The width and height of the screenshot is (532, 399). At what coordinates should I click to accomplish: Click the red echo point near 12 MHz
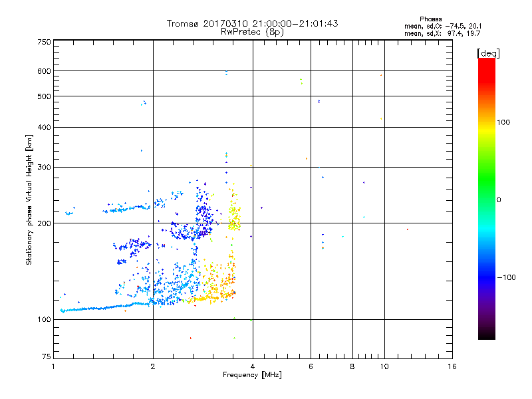(x=408, y=229)
